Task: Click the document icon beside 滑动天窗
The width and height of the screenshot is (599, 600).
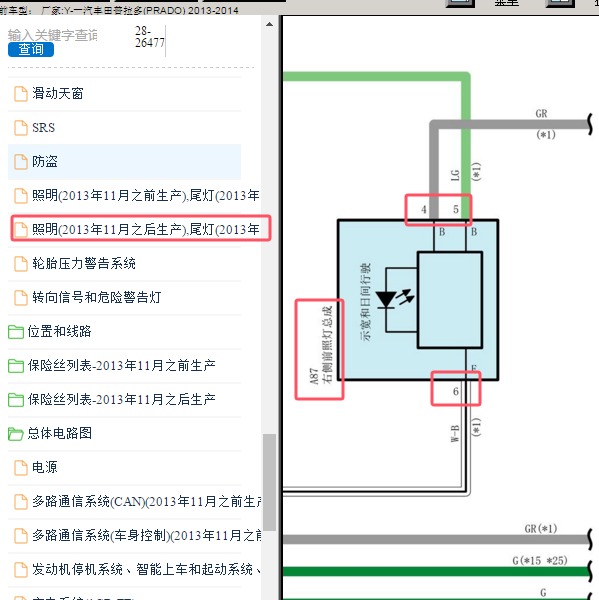Action: point(21,94)
